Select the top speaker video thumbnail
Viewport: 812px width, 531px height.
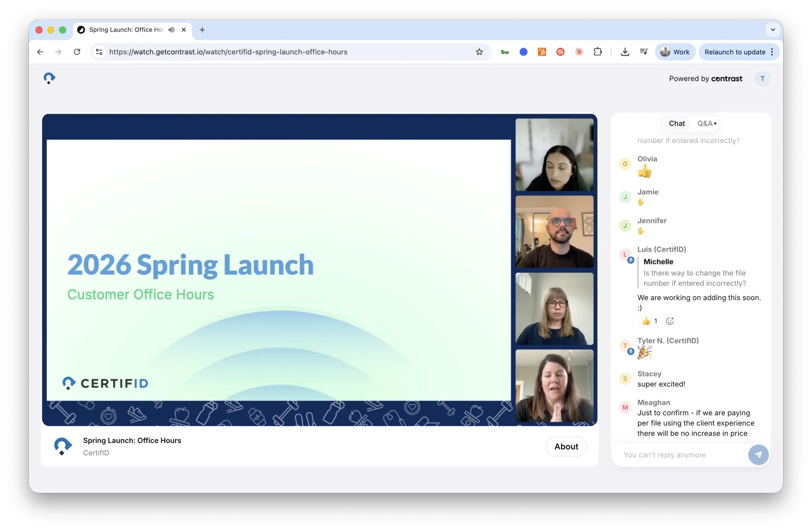click(x=554, y=155)
